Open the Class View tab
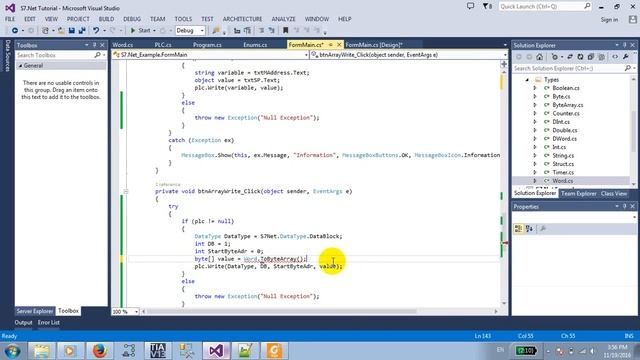This screenshot has width=640, height=360. [x=613, y=193]
